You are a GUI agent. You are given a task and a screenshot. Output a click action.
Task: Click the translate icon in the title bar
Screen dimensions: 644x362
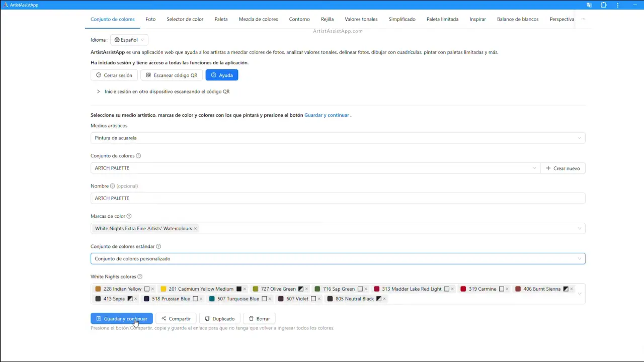tap(589, 5)
